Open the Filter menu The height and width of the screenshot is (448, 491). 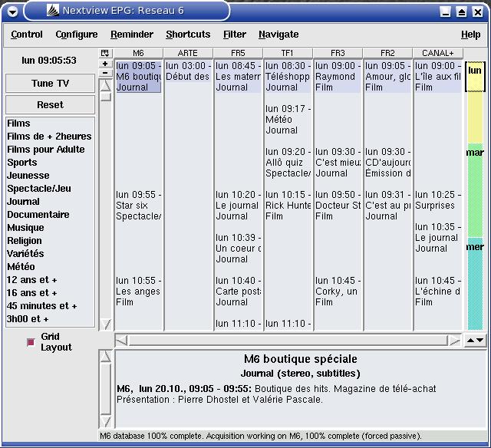click(235, 35)
